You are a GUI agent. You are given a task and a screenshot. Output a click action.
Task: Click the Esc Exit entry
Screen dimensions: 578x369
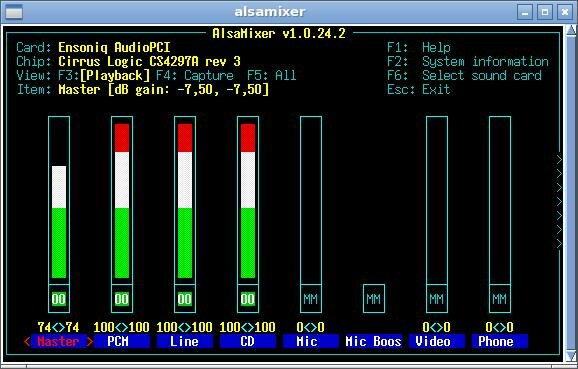(419, 90)
